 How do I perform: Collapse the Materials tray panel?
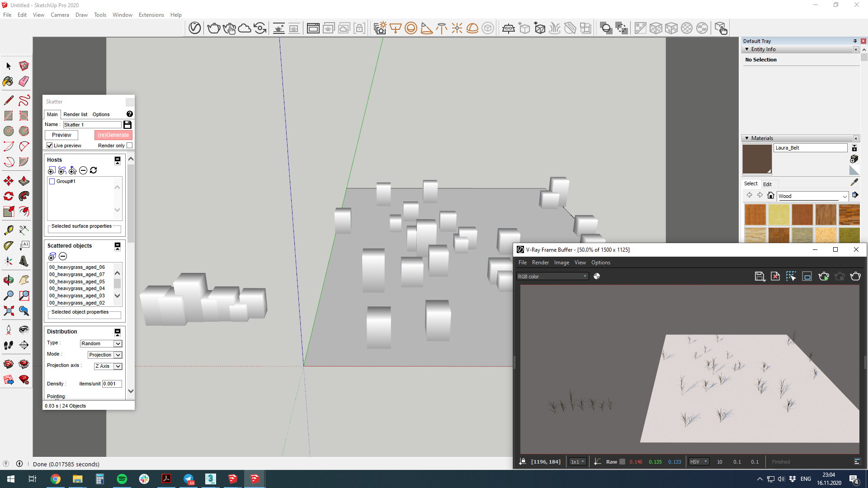(747, 138)
